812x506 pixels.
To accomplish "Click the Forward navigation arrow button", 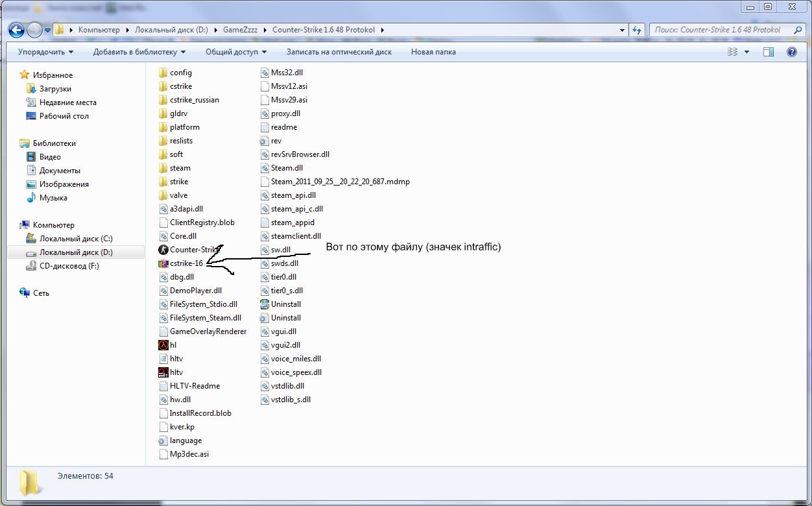I will tap(34, 30).
